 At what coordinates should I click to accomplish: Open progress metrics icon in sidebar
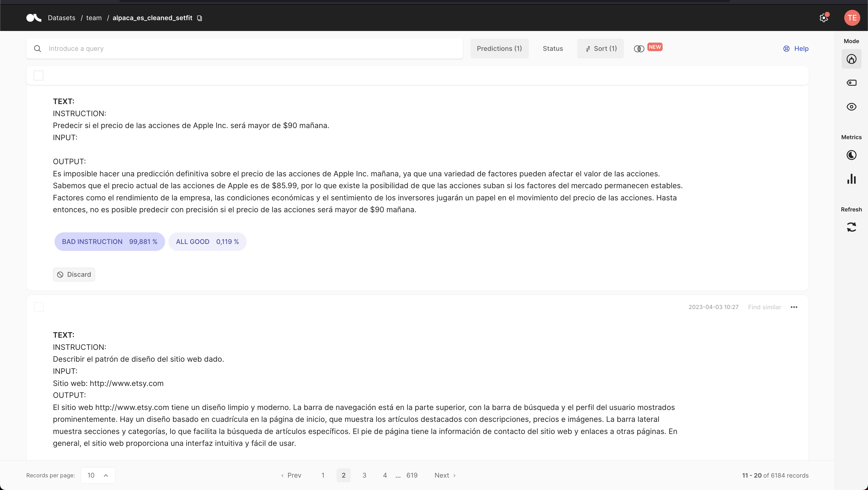(x=851, y=155)
